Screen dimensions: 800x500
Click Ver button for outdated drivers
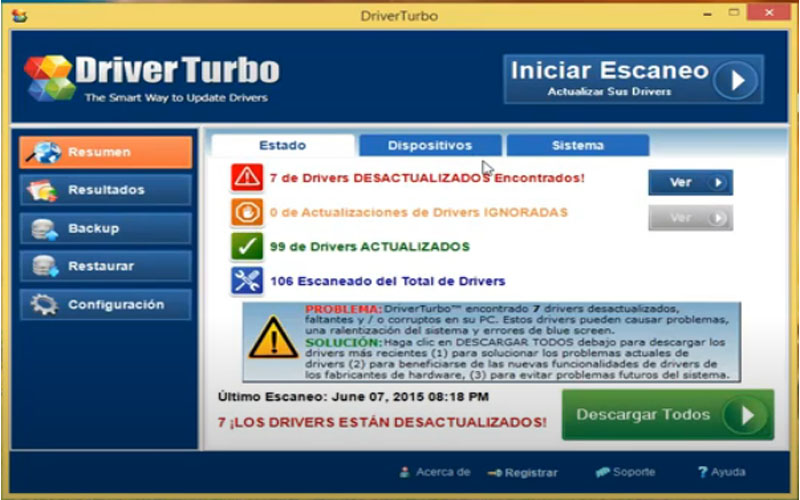click(690, 183)
